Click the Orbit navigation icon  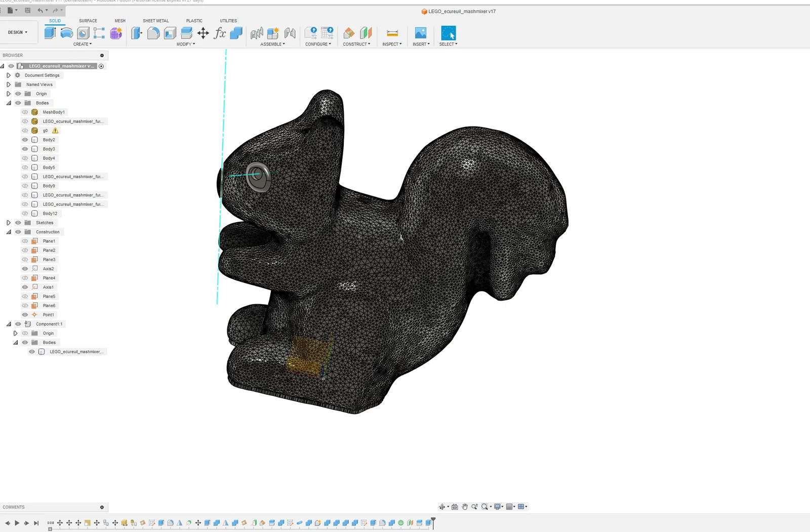pyautogui.click(x=442, y=507)
